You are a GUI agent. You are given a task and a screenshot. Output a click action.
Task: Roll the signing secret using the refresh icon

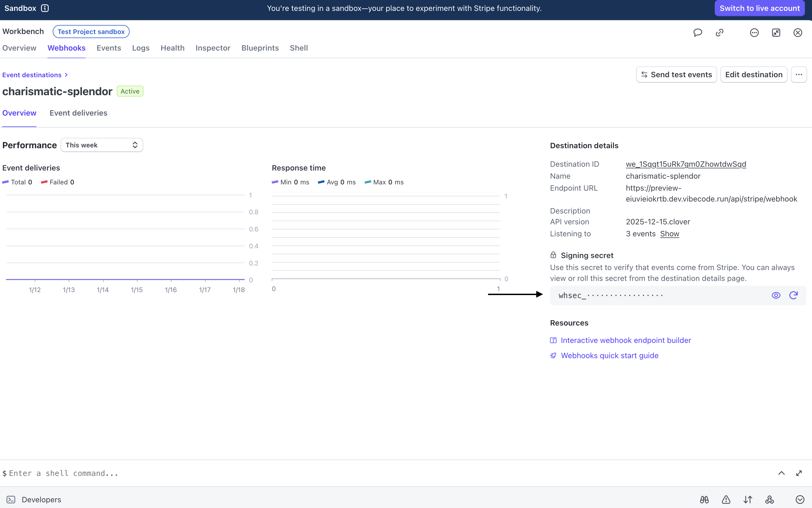(794, 295)
